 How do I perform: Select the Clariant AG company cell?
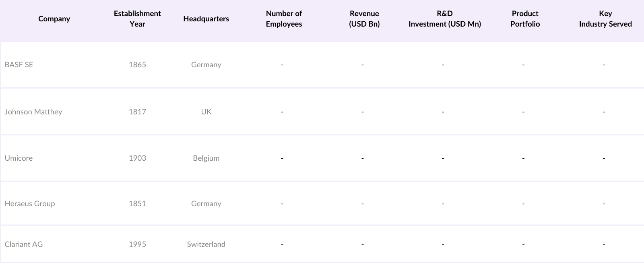(x=24, y=244)
